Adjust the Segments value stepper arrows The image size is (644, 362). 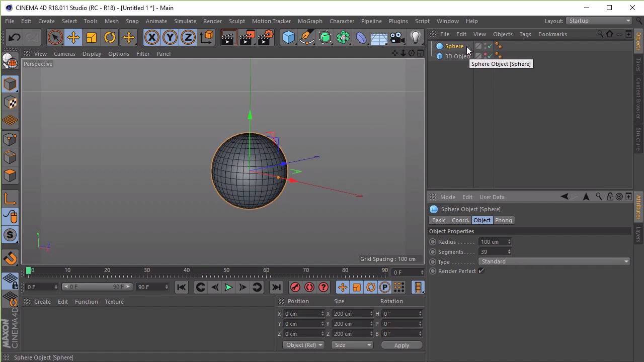tap(509, 252)
